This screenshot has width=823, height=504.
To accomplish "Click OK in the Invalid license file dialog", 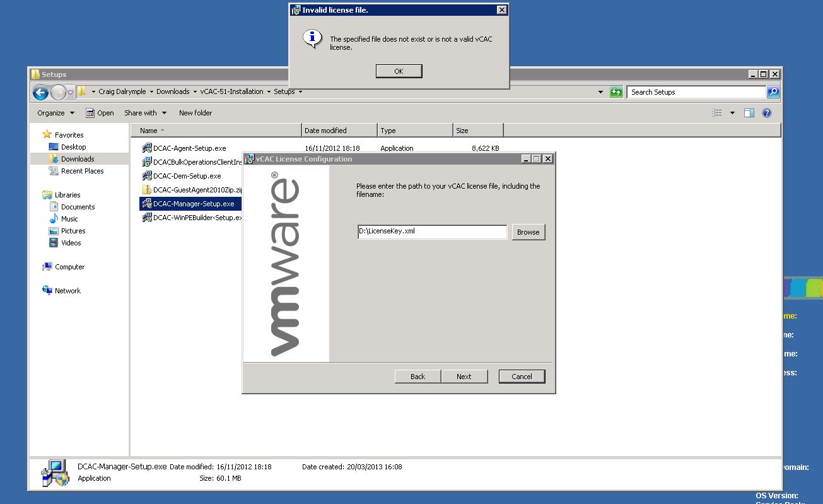I will click(399, 71).
